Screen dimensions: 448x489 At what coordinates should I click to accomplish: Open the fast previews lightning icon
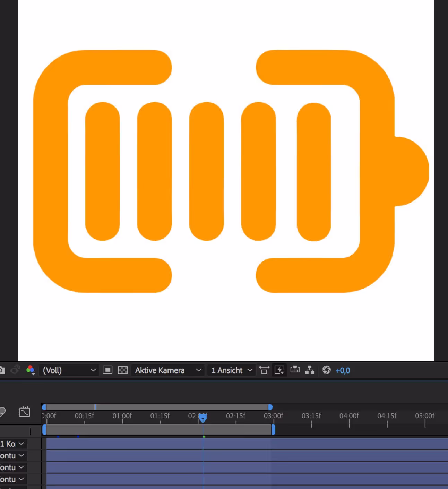279,370
